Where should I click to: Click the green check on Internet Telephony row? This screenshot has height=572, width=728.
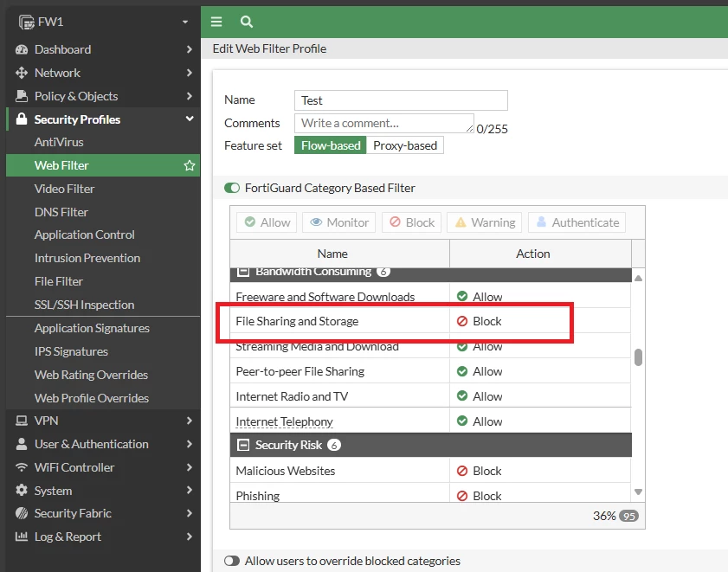click(462, 421)
